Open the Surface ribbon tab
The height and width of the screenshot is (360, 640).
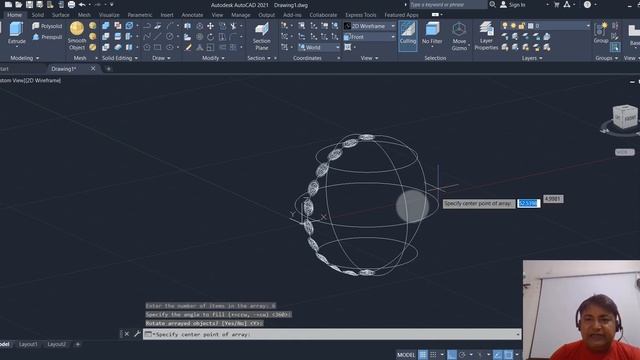coord(60,15)
